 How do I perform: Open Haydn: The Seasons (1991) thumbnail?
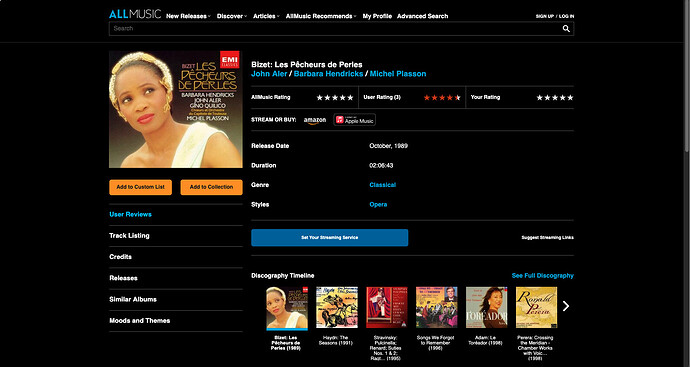click(x=337, y=308)
